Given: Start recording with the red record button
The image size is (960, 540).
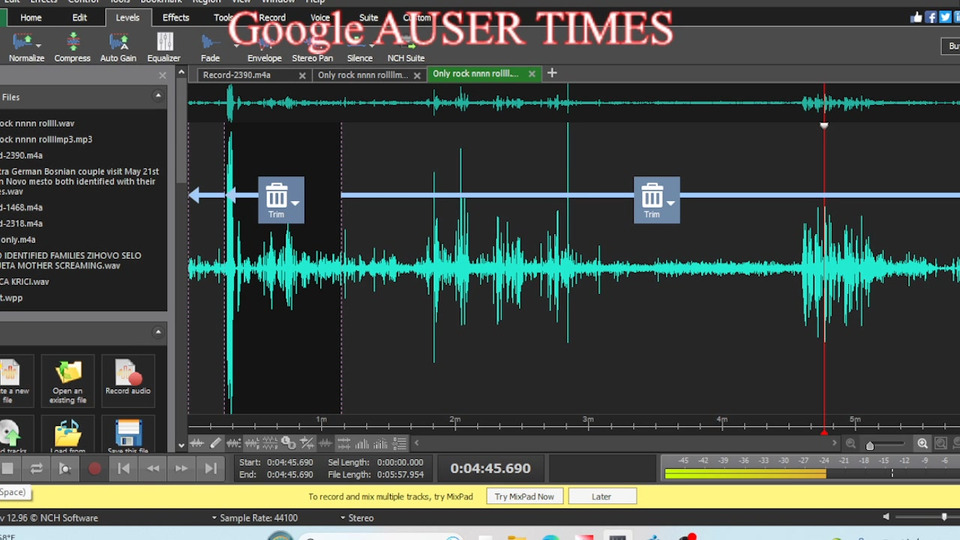Looking at the screenshot, I should (x=94, y=468).
